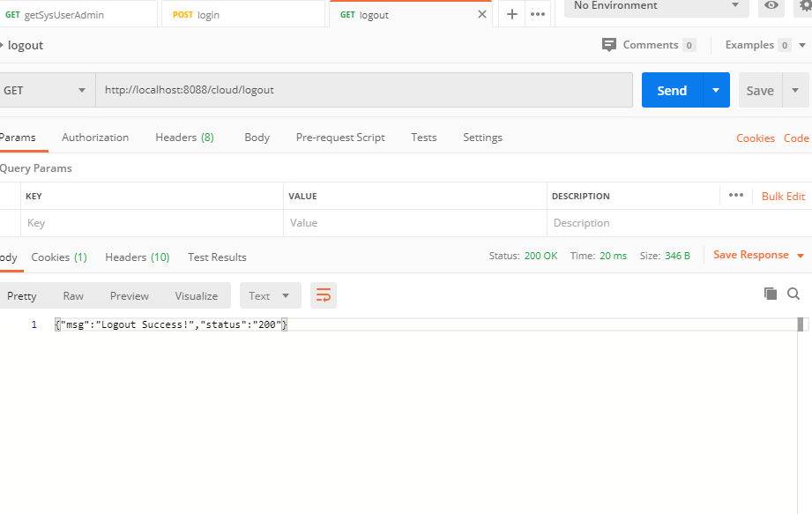This screenshot has height=514, width=812.
Task: Open response format Text dropdown
Action: tap(270, 295)
